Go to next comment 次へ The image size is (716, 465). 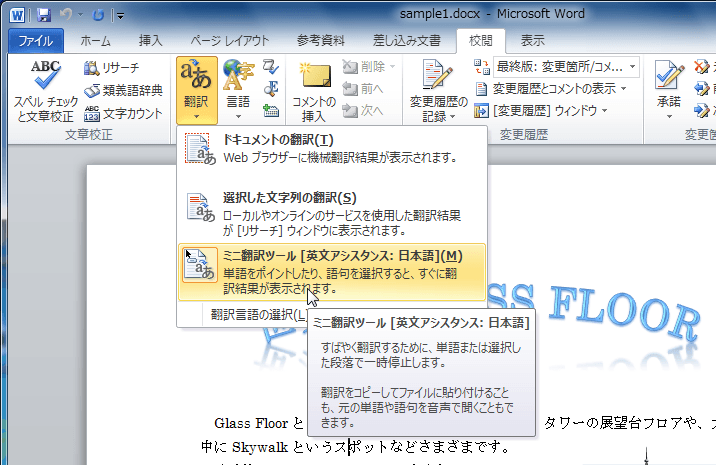click(363, 110)
